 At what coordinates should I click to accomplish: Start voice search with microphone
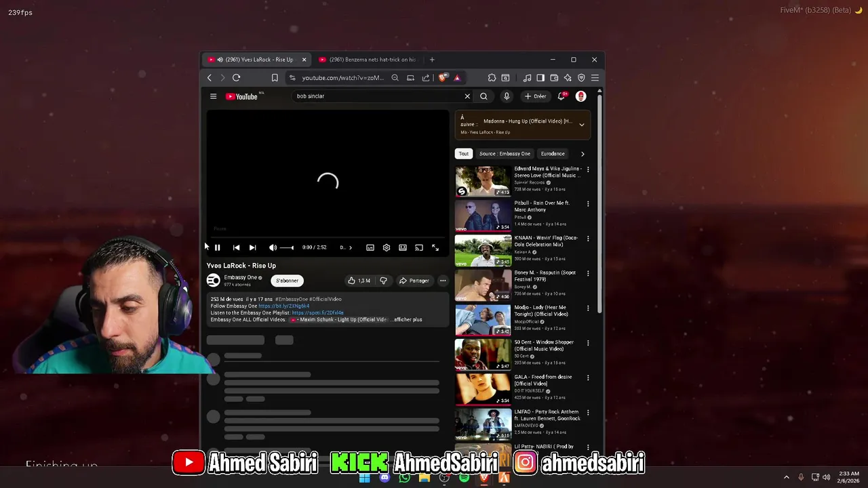(x=507, y=96)
